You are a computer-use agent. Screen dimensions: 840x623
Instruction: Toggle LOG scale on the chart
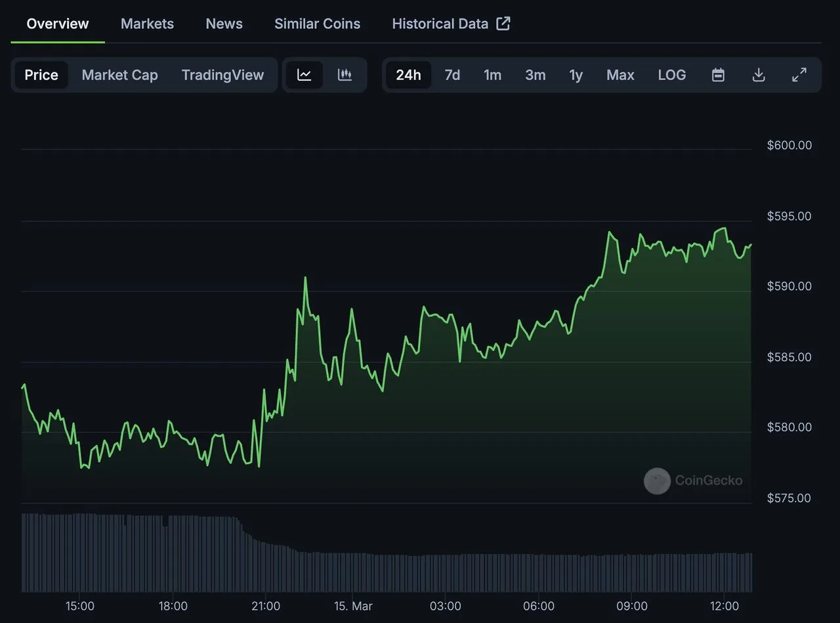pos(672,75)
